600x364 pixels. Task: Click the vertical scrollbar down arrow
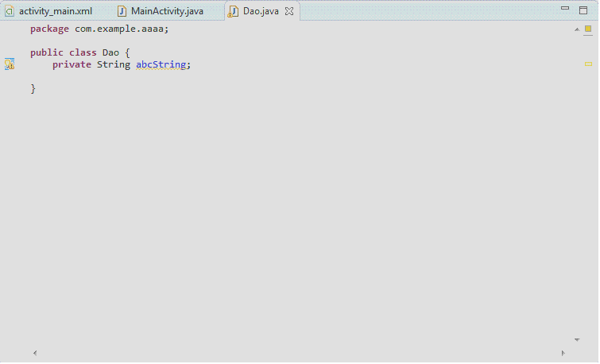[x=577, y=340]
